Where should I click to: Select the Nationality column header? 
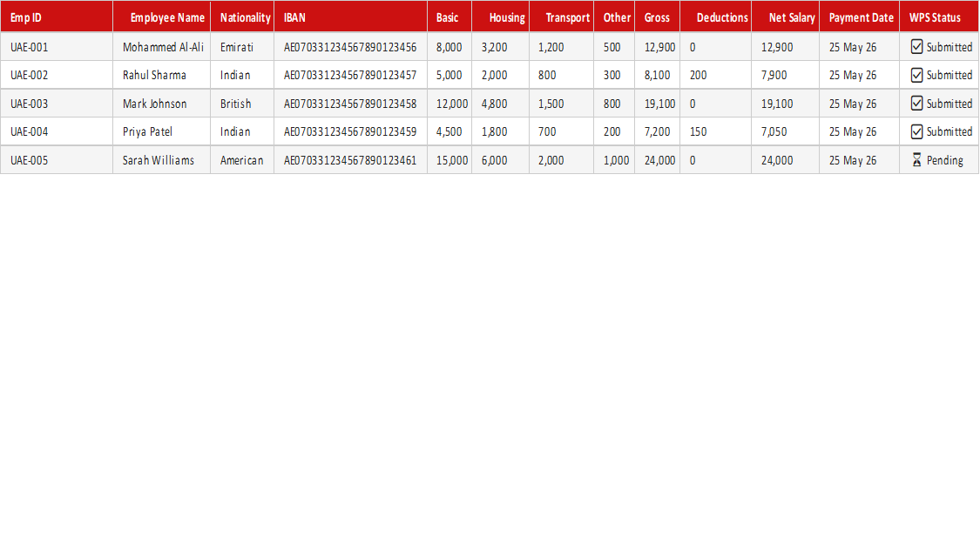tap(242, 17)
